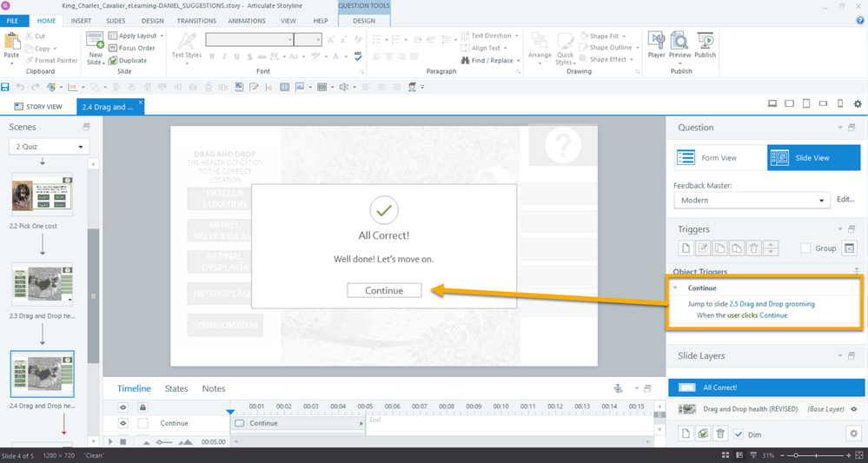Click the 2.5 Drag and Drop grooming link
868x463 pixels.
772,304
